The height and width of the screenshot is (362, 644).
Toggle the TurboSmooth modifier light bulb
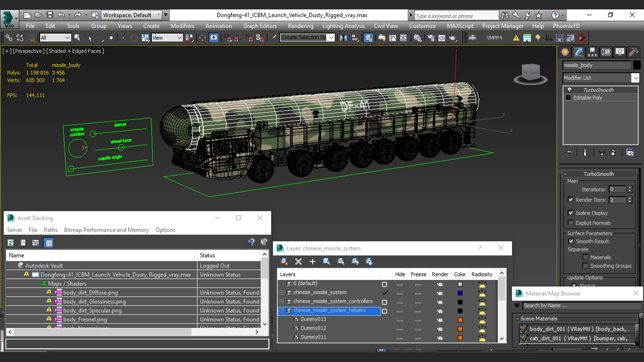click(x=569, y=90)
